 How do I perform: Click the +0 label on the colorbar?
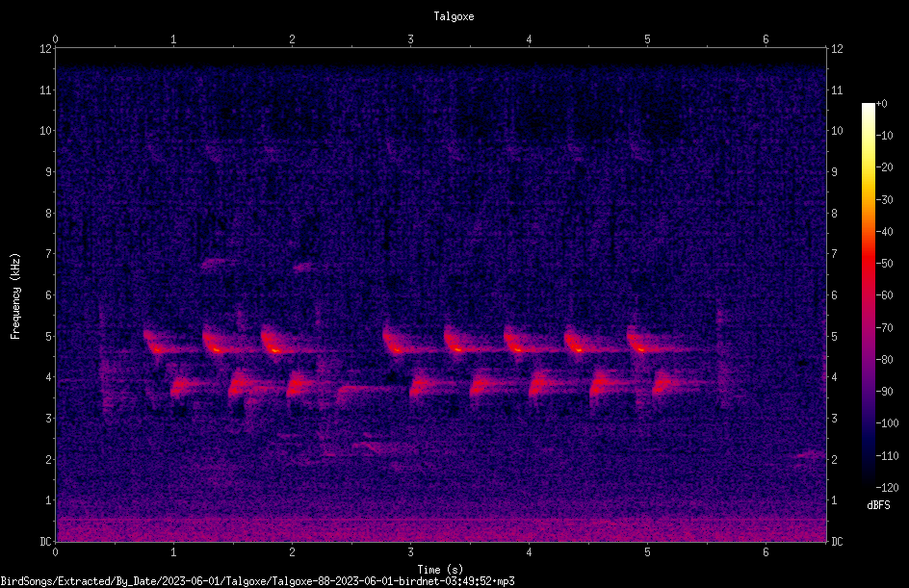tap(882, 104)
